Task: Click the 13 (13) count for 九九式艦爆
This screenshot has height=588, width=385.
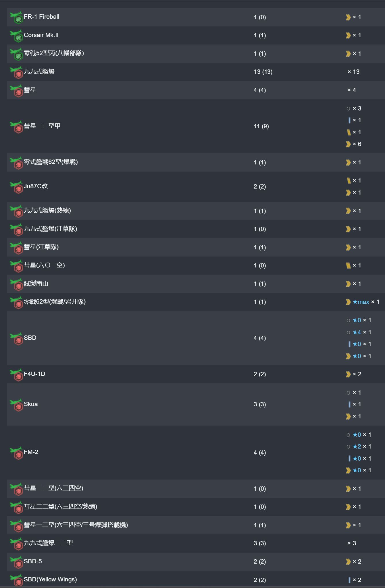Action: click(263, 72)
